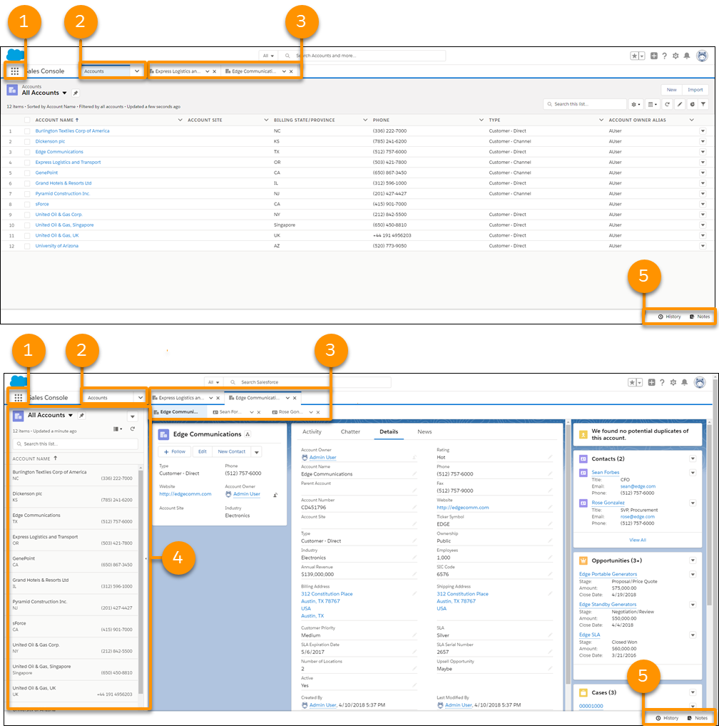
Task: Open the Setup gear icon
Action: [676, 56]
